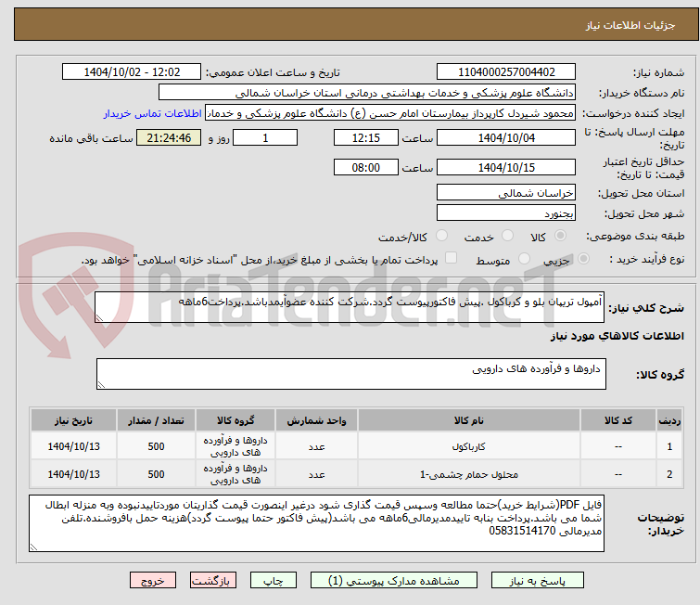Click the need number field 1104000257004402
700x605 pixels.
tap(506, 72)
